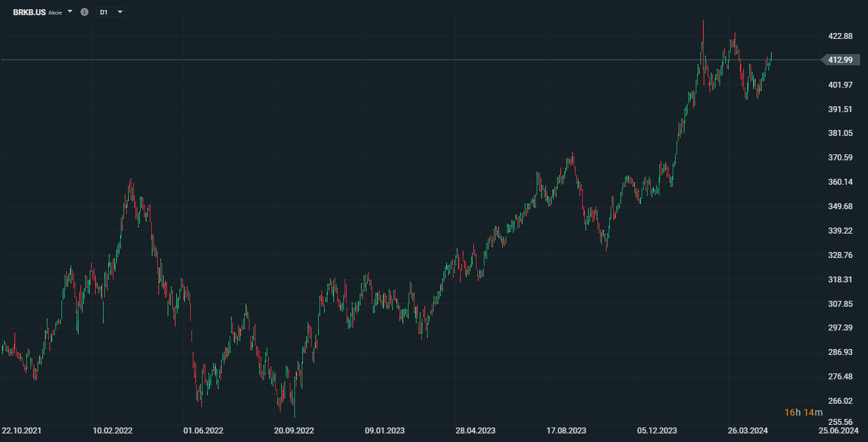Click the 26.03.2024 date label
Screen dimensions: 868x442
(x=748, y=431)
